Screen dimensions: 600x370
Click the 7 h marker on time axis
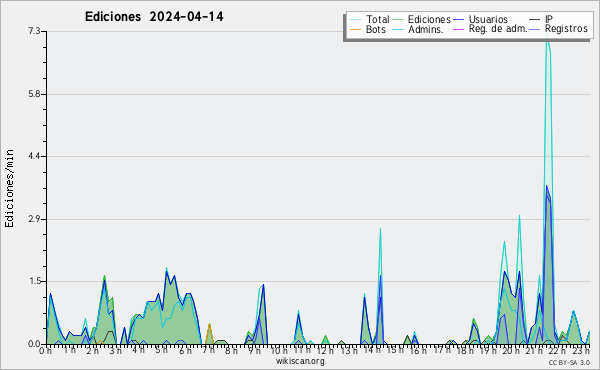208,350
